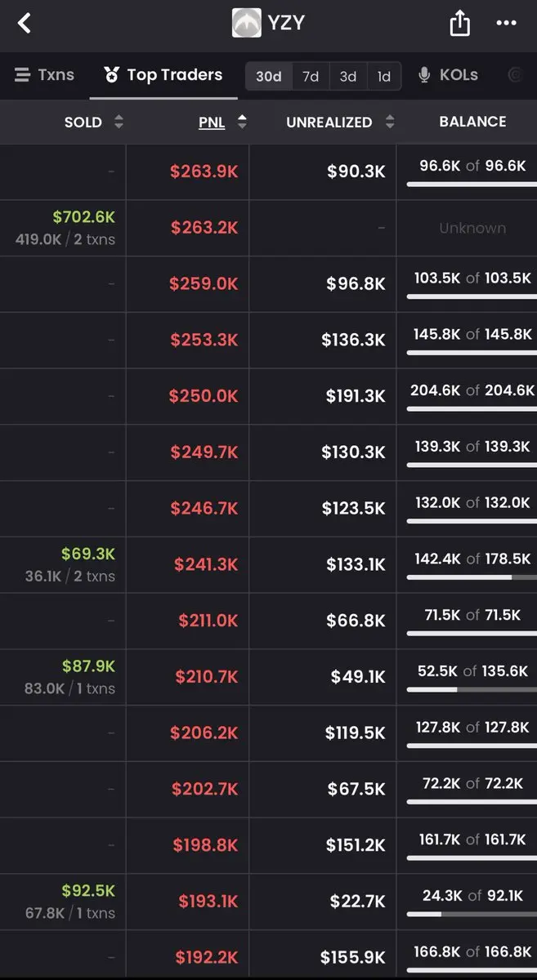Tap the Txns list icon
This screenshot has width=537, height=980.
(22, 75)
